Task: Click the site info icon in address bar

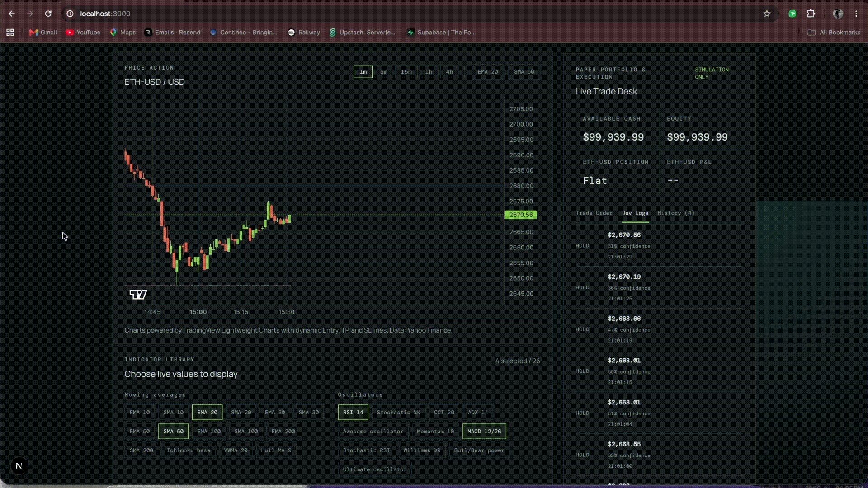Action: [x=70, y=14]
